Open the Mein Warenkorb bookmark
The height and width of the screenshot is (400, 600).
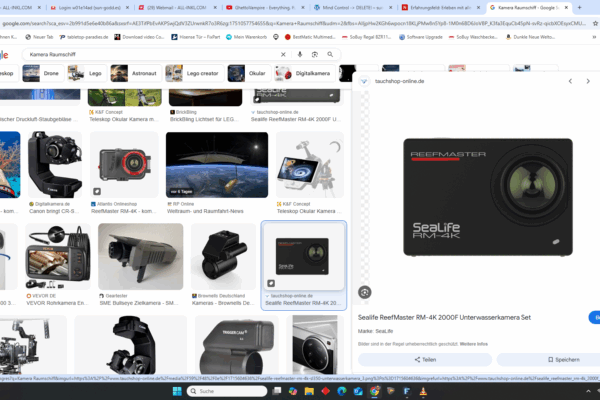246,37
